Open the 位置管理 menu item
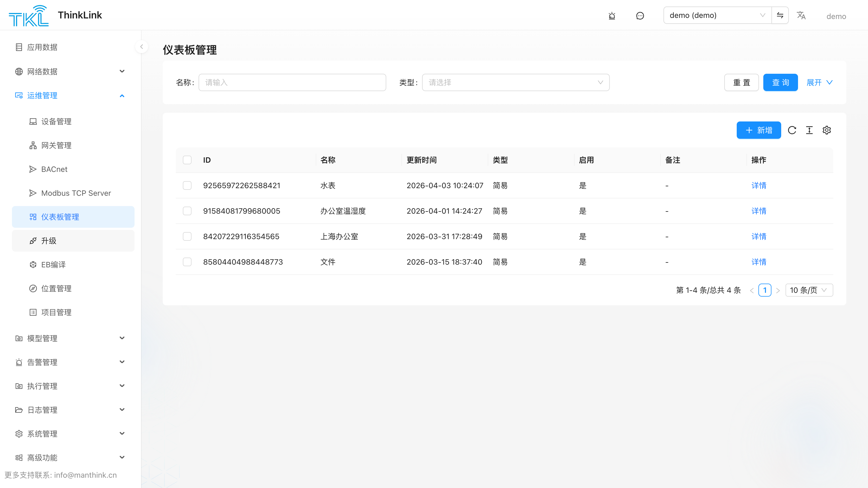 [x=73, y=289]
